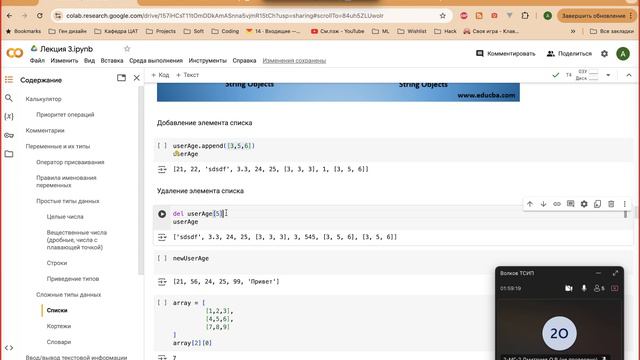Bookmark this page with star icon

443,16
